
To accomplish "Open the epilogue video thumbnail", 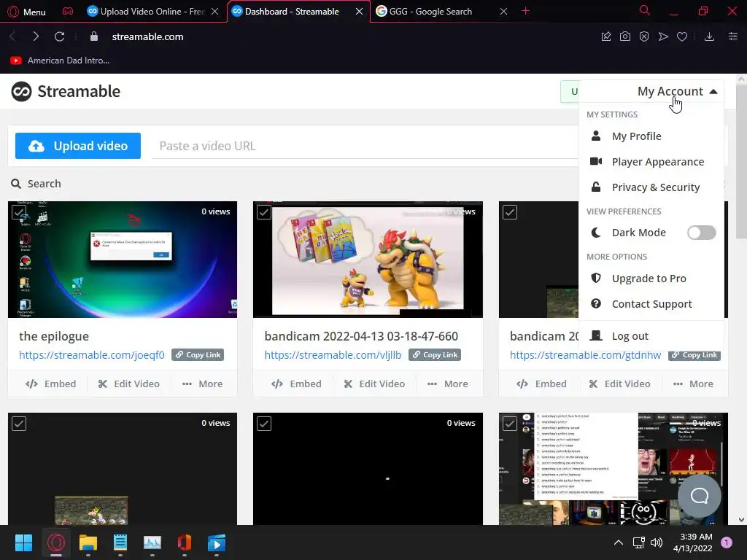I will tap(123, 260).
